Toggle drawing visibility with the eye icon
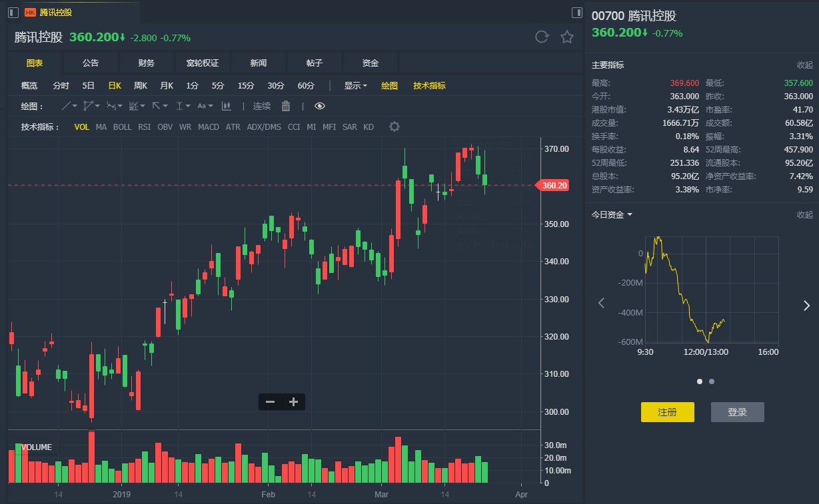This screenshot has height=504, width=819. [x=320, y=106]
